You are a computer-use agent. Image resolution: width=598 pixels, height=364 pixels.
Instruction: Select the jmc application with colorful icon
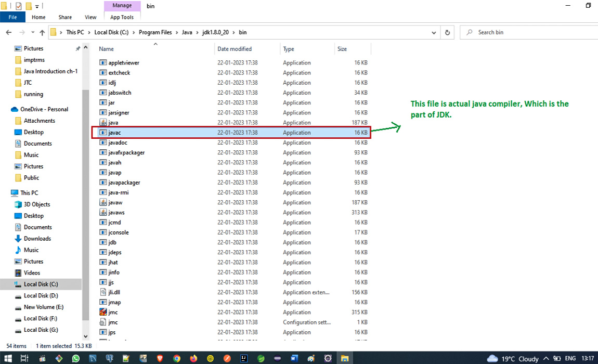103,312
